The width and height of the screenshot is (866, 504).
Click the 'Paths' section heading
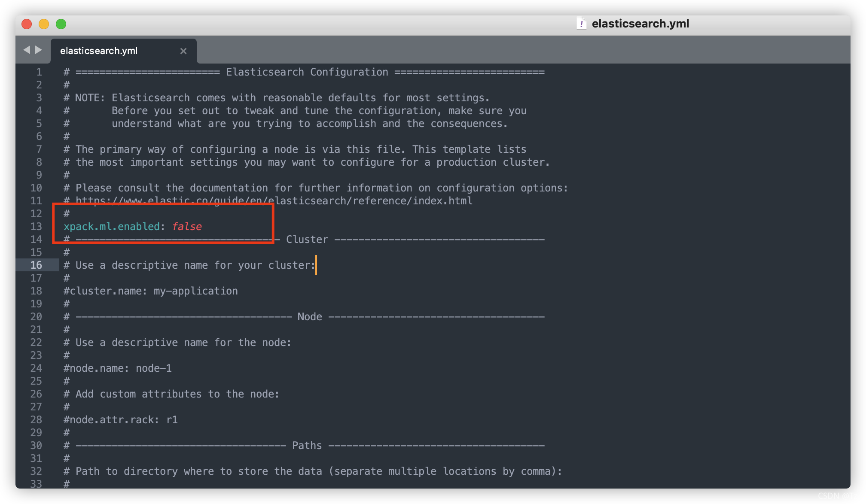(307, 446)
